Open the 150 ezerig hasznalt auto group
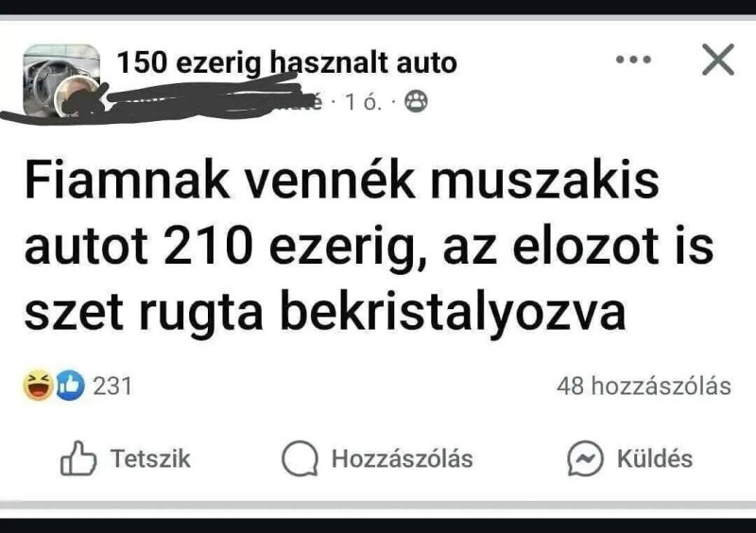Image resolution: width=756 pixels, height=533 pixels. [x=287, y=62]
